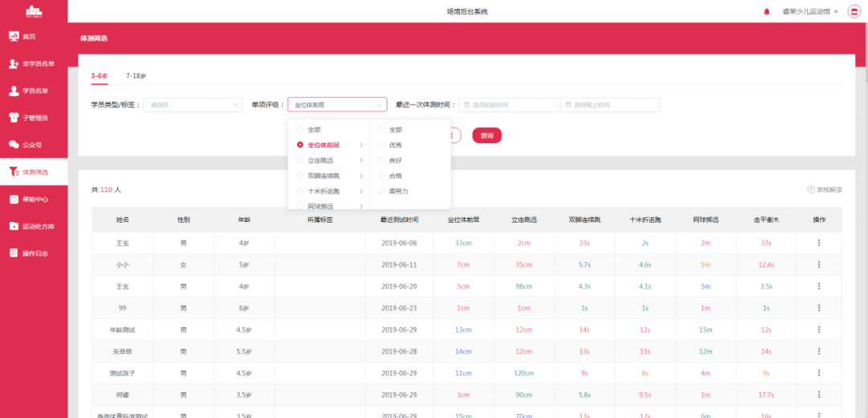Choose the 良好 rating radio
The image size is (868, 418).
pos(382,161)
